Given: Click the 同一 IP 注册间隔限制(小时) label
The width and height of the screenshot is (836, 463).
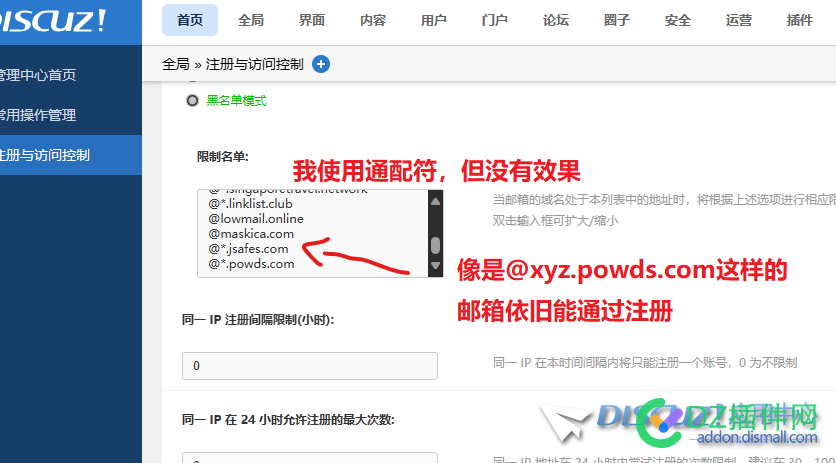Looking at the screenshot, I should pyautogui.click(x=258, y=320).
